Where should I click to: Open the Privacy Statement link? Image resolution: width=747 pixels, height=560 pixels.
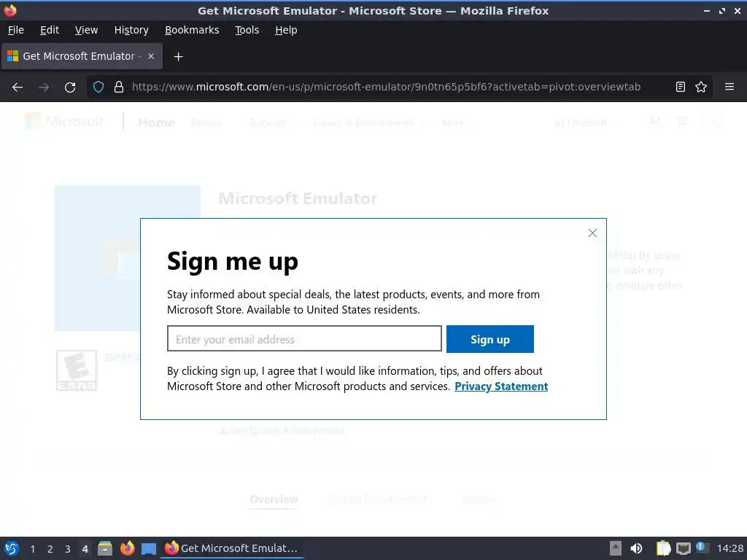[x=500, y=386]
